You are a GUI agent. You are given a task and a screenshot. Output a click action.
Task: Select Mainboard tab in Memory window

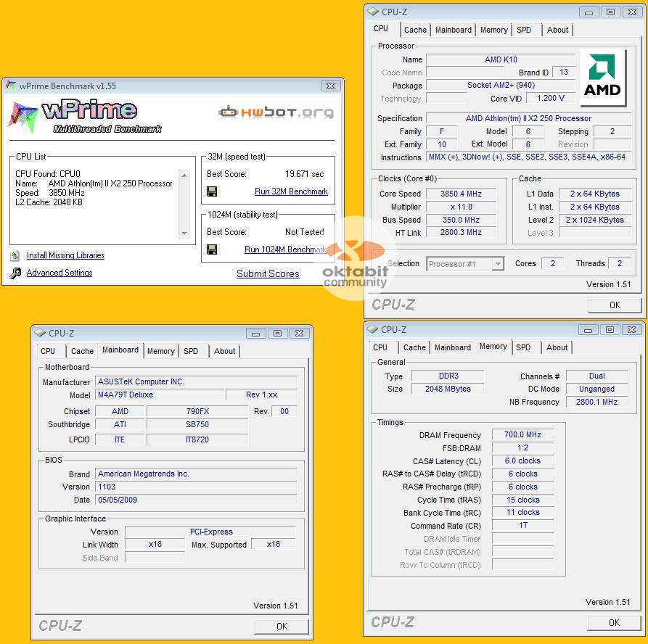452,347
